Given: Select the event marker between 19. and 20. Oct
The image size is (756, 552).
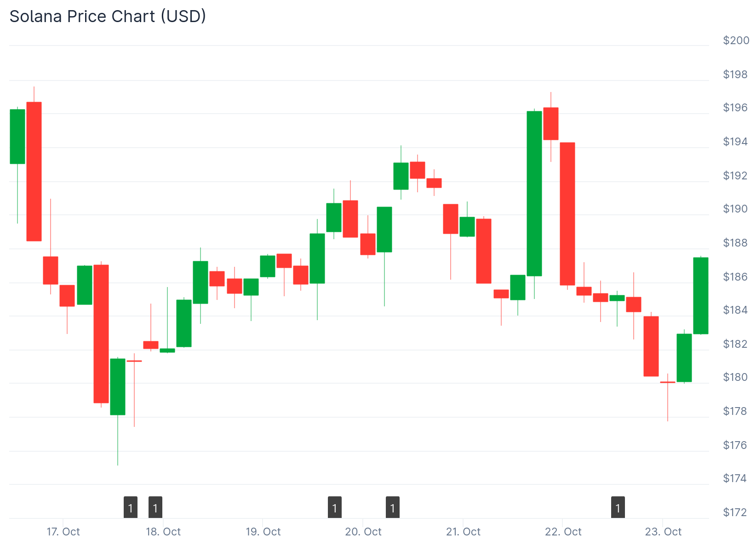Looking at the screenshot, I should pyautogui.click(x=335, y=507).
